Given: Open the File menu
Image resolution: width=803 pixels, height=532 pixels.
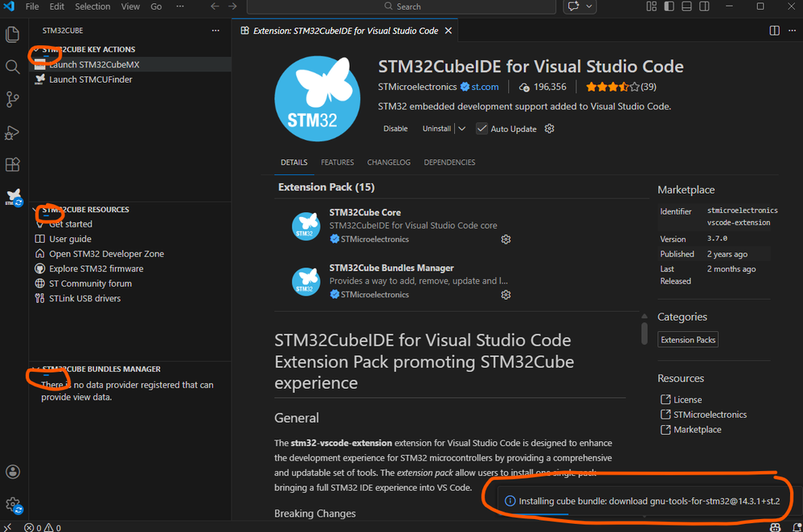Looking at the screenshot, I should [32, 6].
